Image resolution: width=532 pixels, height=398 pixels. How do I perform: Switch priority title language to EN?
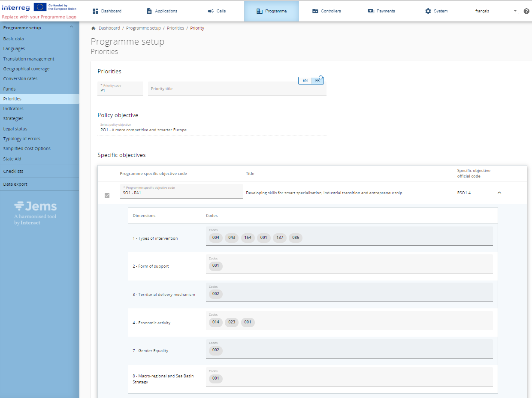click(305, 81)
